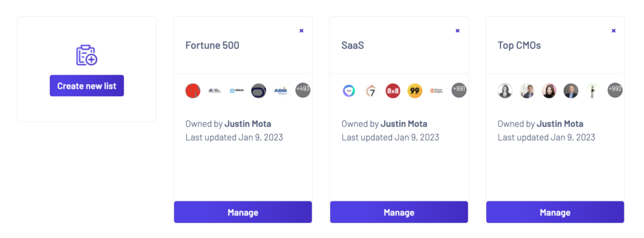Open Manage for the Fortune 500 list
This screenshot has height=238, width=644.
click(243, 212)
